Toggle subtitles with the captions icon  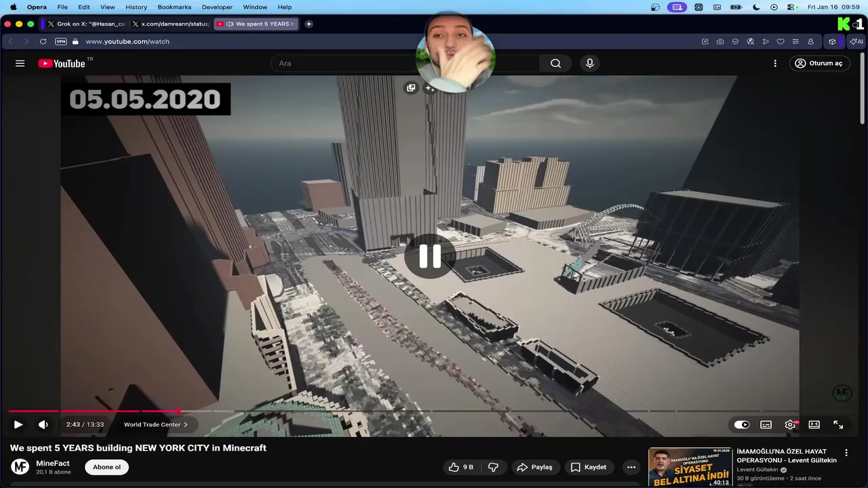pyautogui.click(x=766, y=424)
